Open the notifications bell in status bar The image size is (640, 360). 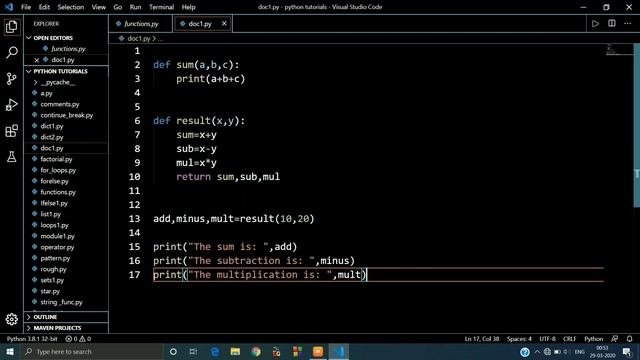point(629,339)
